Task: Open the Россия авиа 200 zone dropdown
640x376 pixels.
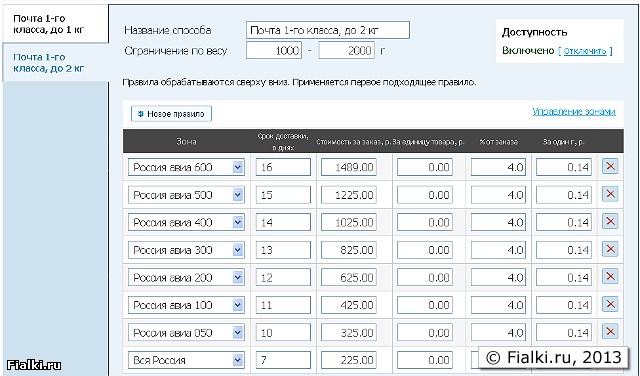Action: pos(186,278)
